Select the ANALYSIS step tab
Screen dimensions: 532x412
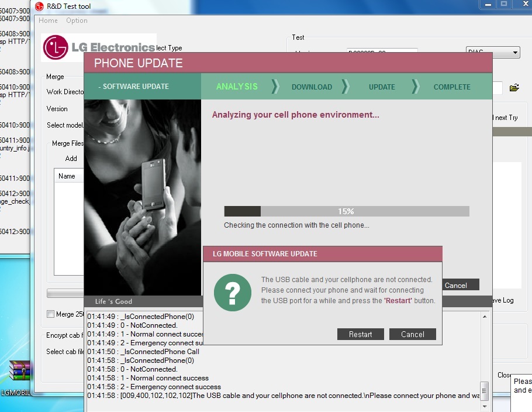[237, 87]
